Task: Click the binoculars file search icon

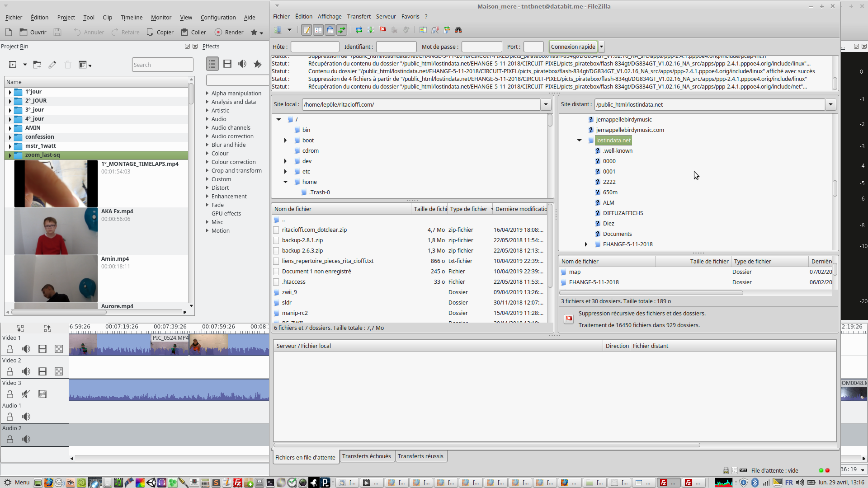Action: 458,30
